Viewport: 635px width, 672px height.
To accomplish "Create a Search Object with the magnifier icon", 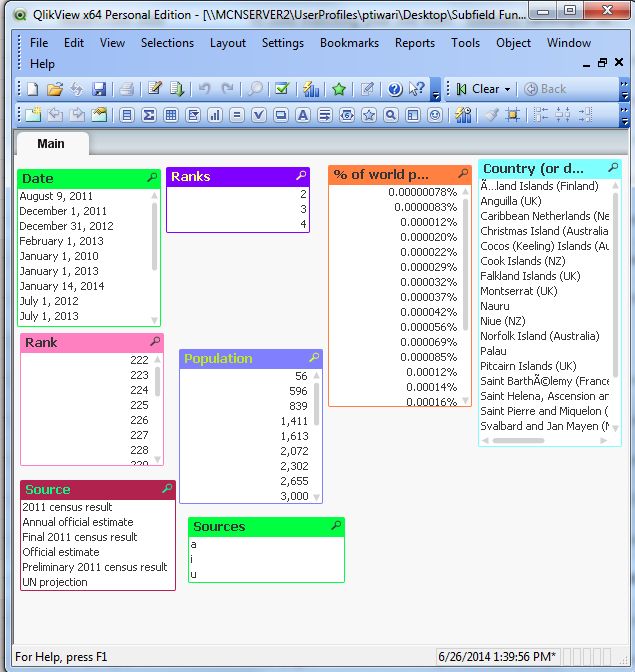I will click(391, 115).
